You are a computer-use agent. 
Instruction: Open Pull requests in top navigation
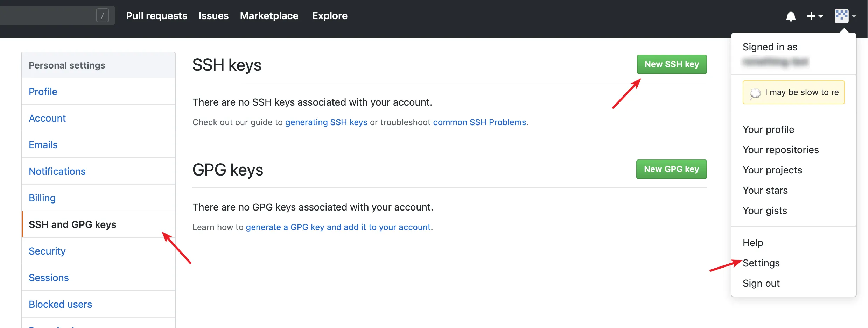[x=156, y=16]
